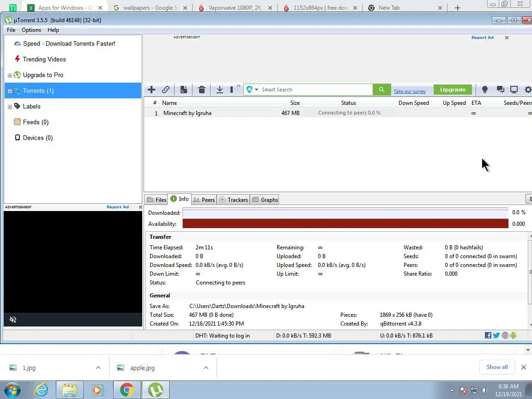Click the Create New Torrent icon

click(183, 90)
